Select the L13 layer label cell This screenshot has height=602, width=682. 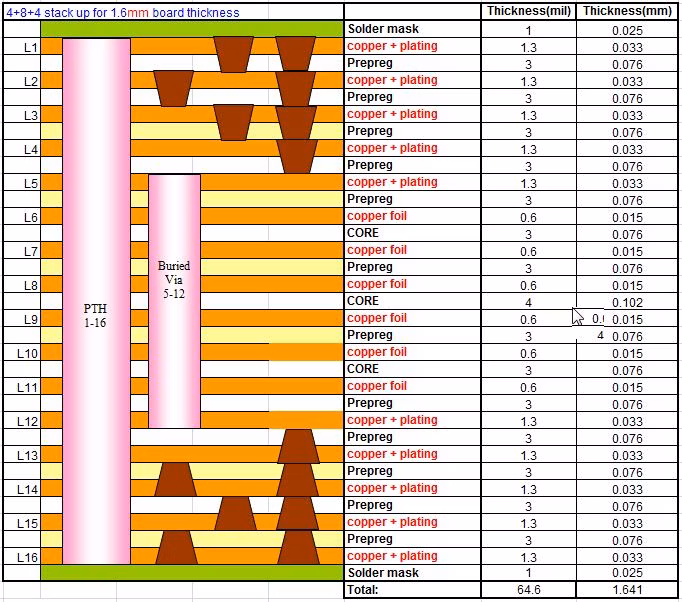[x=22, y=455]
